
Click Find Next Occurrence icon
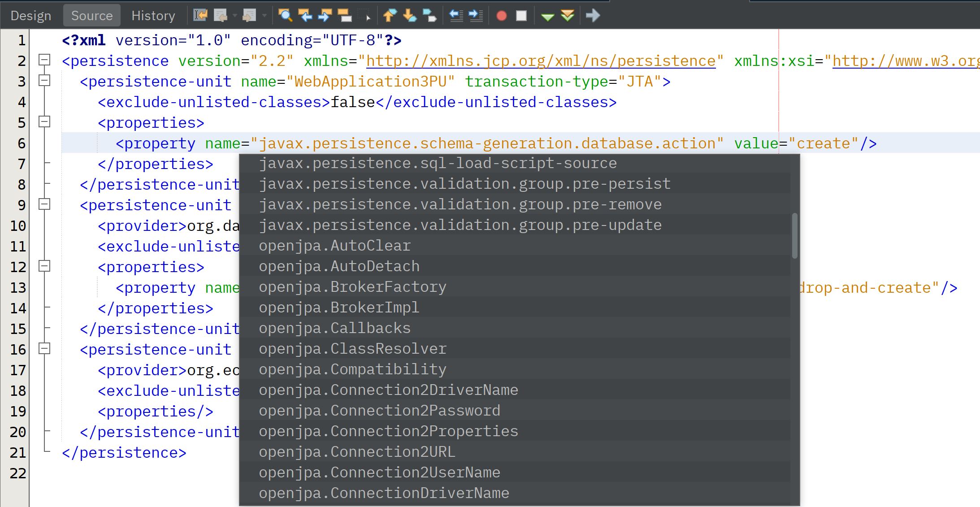click(325, 16)
